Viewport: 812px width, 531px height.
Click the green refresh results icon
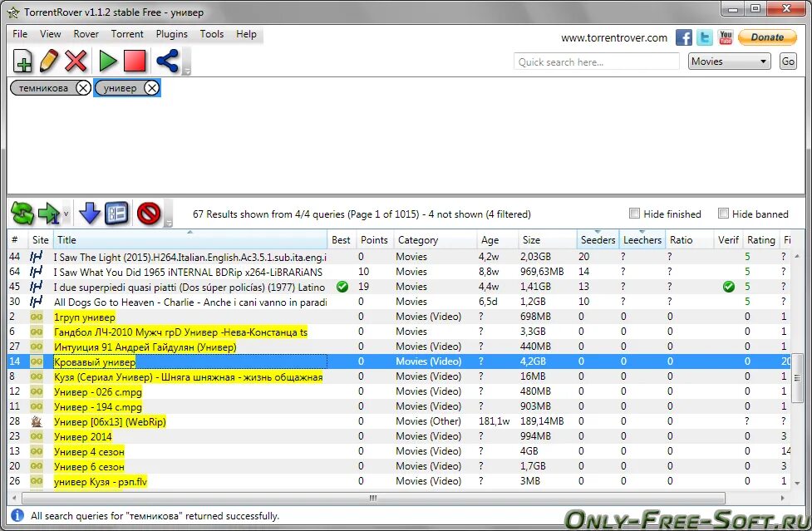click(x=22, y=214)
